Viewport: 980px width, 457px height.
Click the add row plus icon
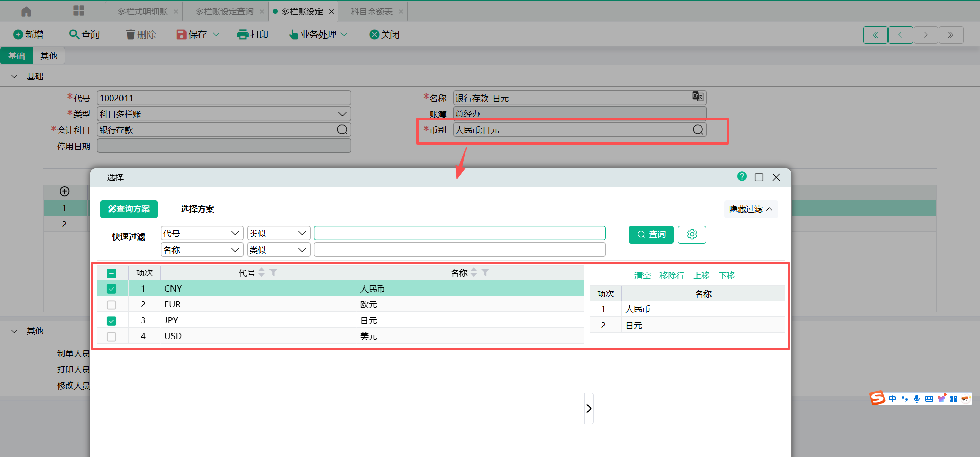[64, 191]
